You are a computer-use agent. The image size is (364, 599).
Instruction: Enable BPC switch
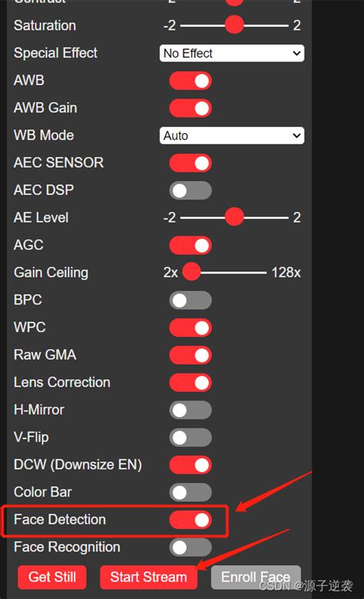[x=190, y=300]
